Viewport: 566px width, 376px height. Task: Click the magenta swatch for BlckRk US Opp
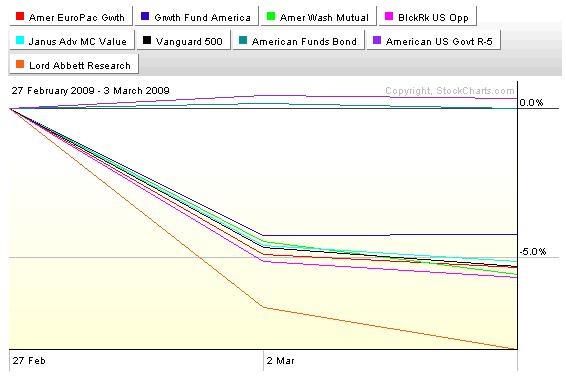(389, 16)
